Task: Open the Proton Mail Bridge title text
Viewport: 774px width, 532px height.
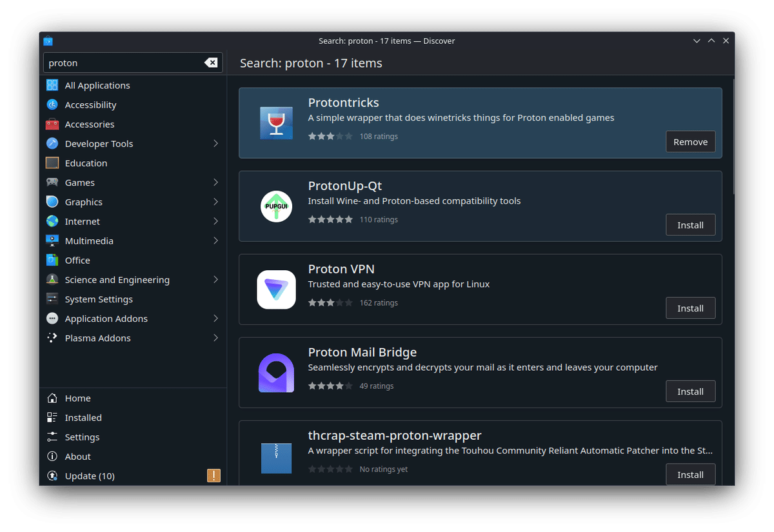Action: 362,352
